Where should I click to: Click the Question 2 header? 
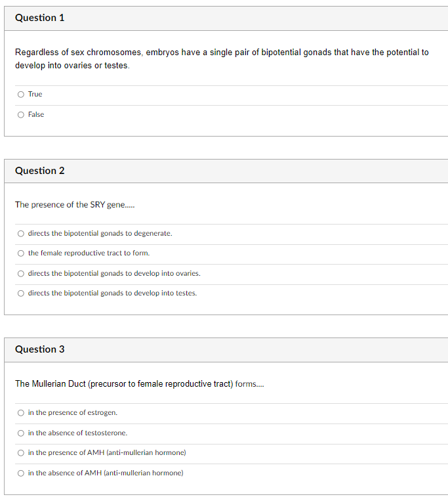pos(40,171)
